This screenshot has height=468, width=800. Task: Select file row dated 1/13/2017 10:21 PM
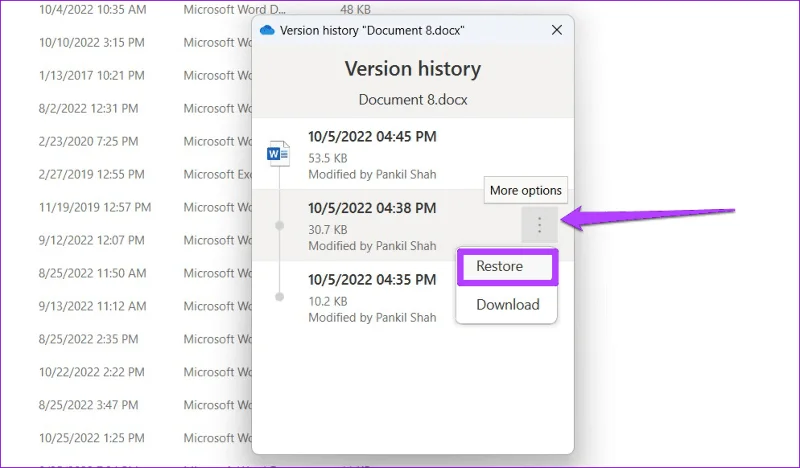point(145,76)
